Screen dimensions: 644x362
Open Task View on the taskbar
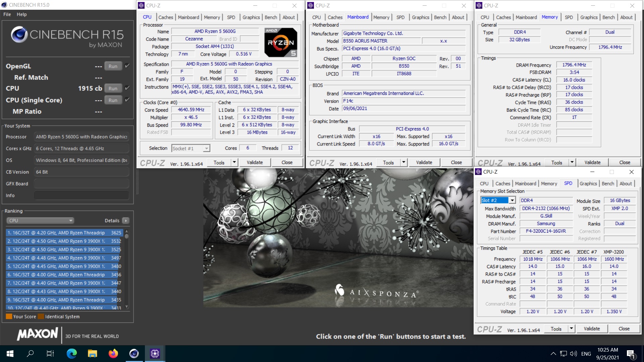coord(50,354)
